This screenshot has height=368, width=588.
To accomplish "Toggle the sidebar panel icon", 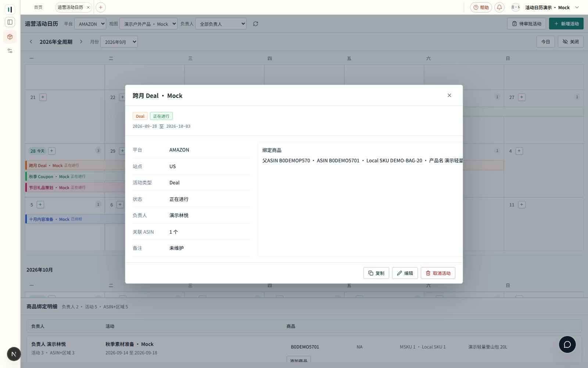I will pyautogui.click(x=10, y=22).
